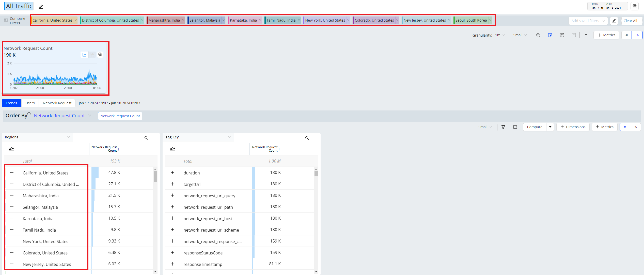Activate the dashed selection pointer tool
644x275 pixels.
(x=550, y=35)
